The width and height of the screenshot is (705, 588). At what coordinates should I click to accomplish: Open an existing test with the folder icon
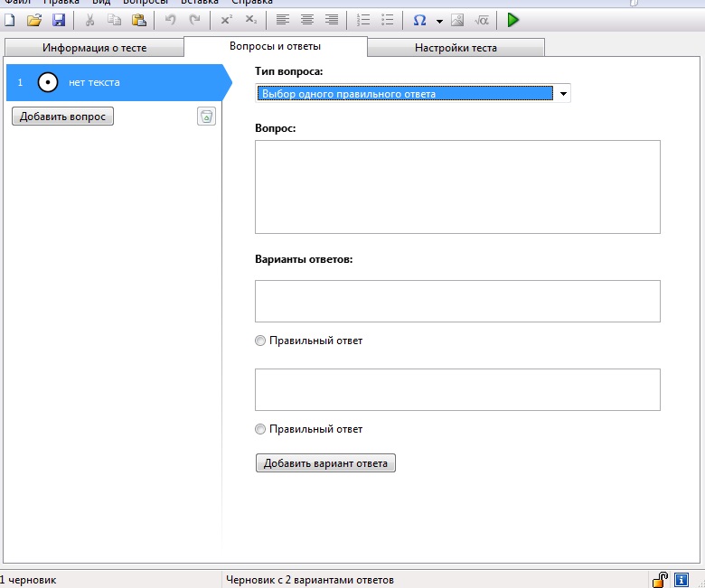pyautogui.click(x=34, y=20)
